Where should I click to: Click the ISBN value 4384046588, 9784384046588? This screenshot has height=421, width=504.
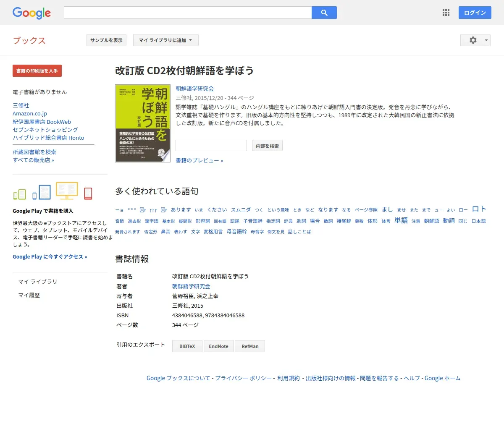pyautogui.click(x=208, y=315)
